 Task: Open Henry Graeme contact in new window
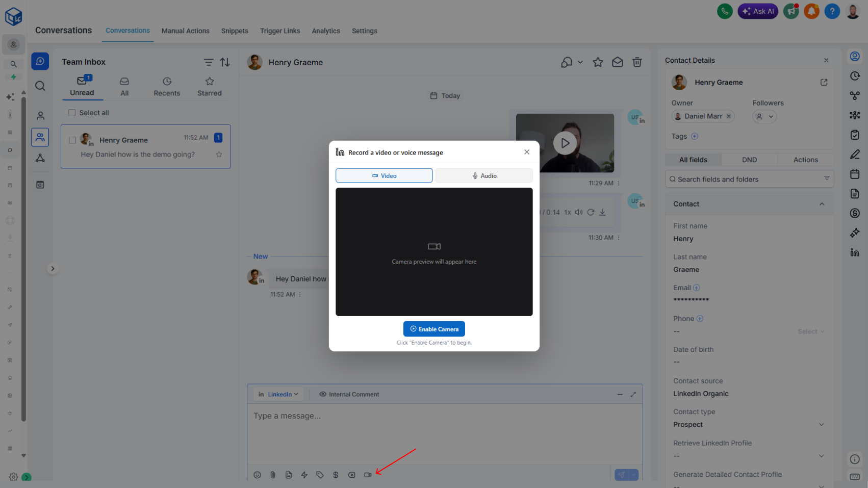coord(824,82)
